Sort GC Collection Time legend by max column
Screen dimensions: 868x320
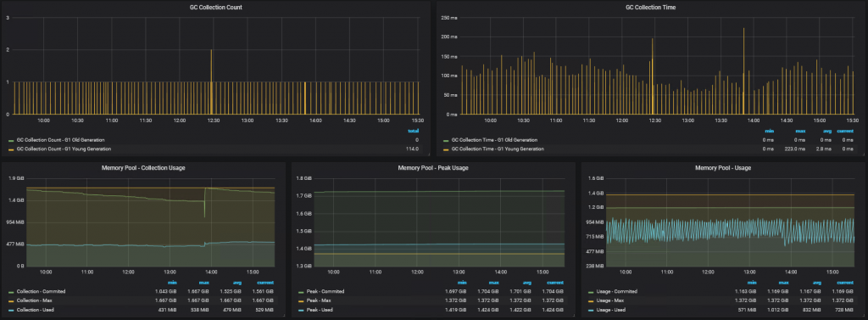(801, 132)
